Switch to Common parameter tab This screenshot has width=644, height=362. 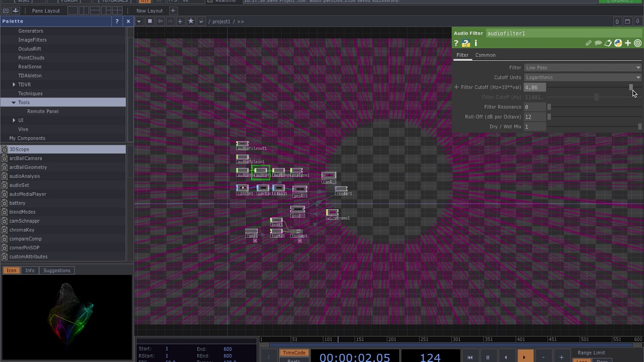(x=486, y=55)
